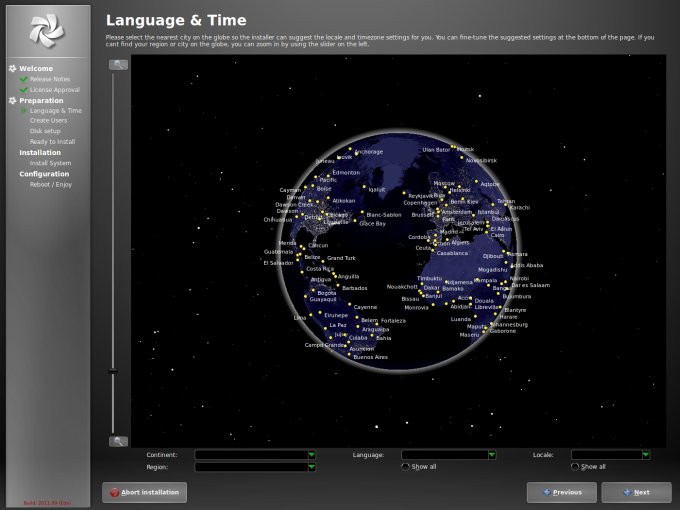Pick Cayenne city on the globe

365,307
